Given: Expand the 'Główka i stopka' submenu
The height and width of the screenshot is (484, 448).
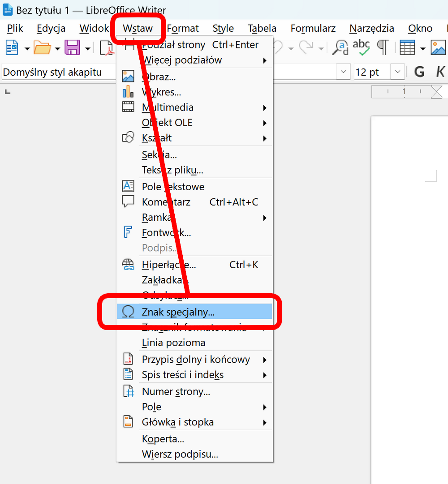Looking at the screenshot, I should (x=194, y=422).
